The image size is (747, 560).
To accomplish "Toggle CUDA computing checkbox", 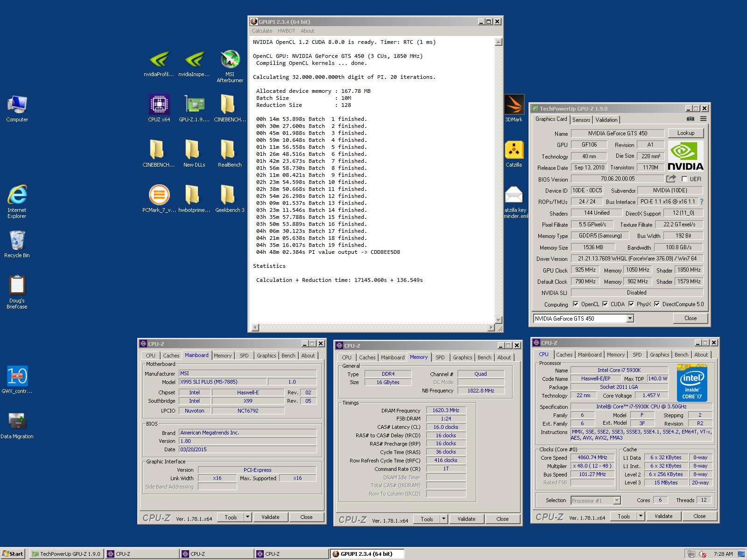I will (x=605, y=304).
